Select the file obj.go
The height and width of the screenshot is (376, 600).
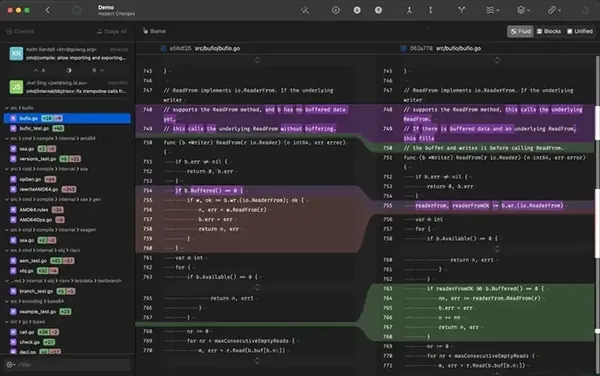point(67,271)
